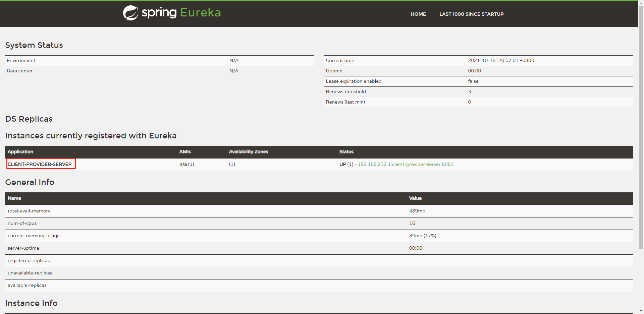
Task: Click Lease expiration enabled label
Action: click(354, 81)
